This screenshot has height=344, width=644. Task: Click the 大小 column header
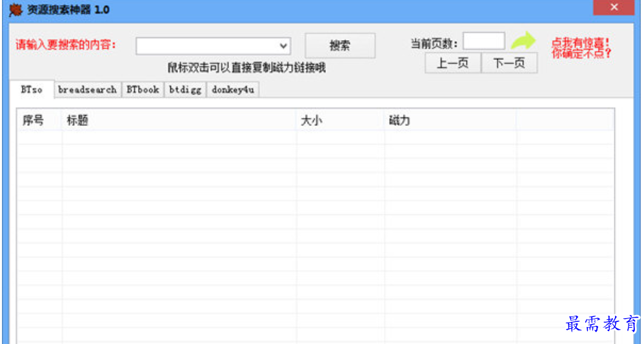[x=341, y=121]
